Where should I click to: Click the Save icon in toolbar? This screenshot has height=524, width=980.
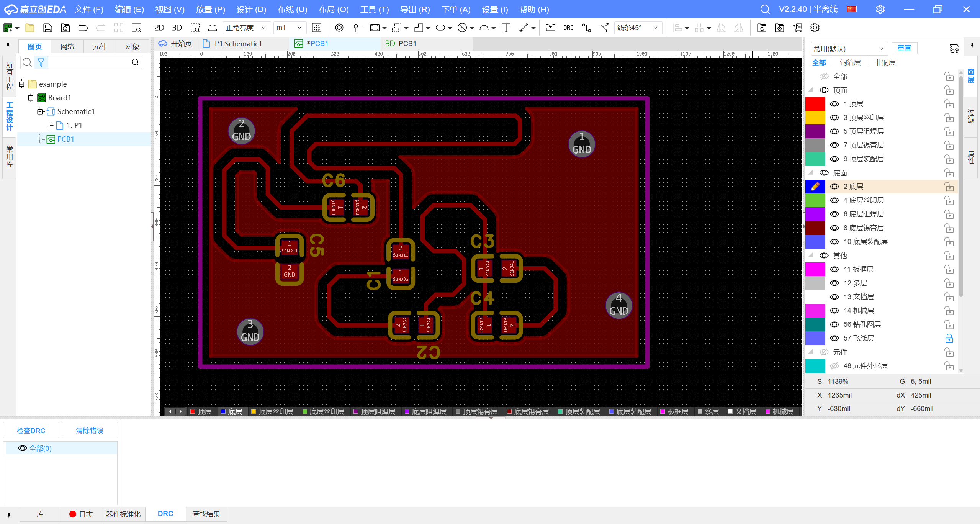tap(47, 28)
